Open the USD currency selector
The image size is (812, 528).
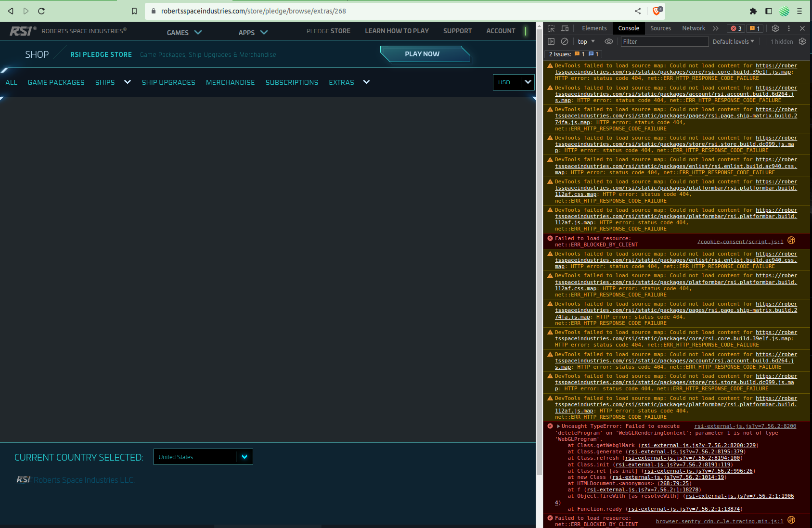pos(513,82)
